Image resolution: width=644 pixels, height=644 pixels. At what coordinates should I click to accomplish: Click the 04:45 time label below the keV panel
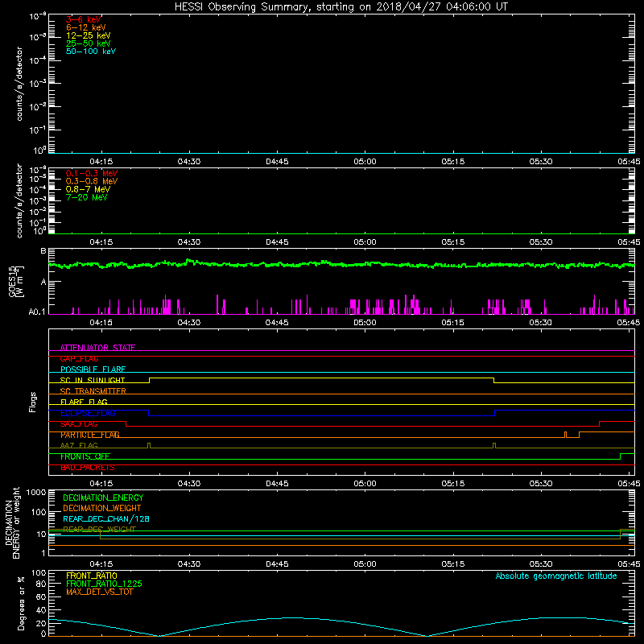pos(277,162)
